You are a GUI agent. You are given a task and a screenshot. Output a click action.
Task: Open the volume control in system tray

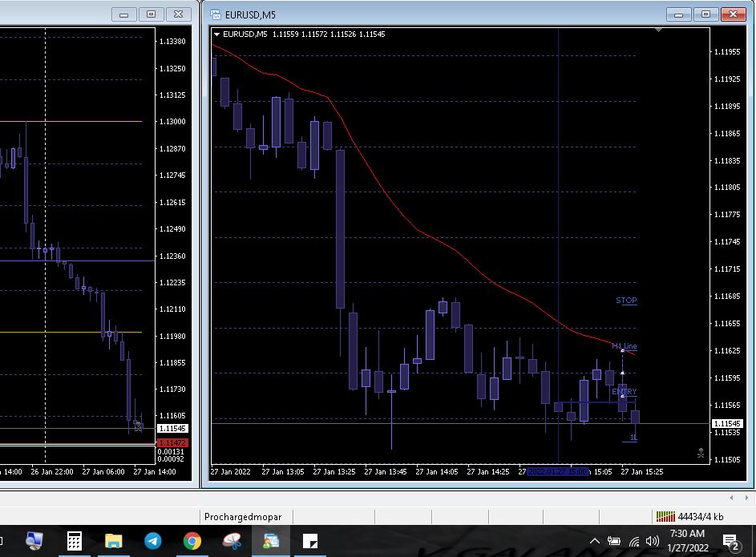[x=653, y=541]
